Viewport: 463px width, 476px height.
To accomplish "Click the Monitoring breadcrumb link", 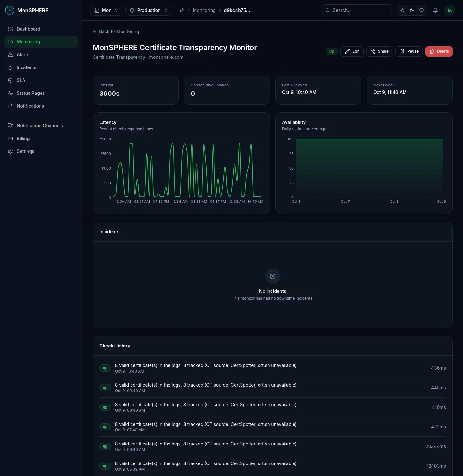I will 204,10.
